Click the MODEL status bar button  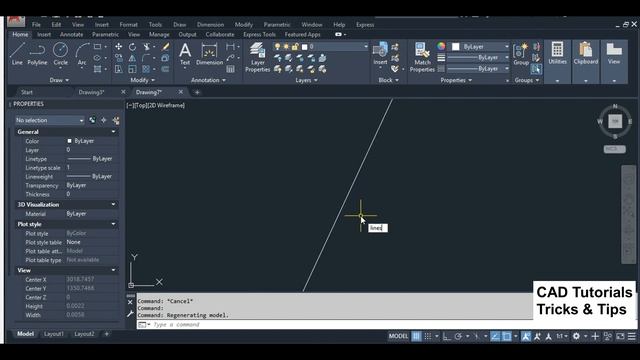click(x=398, y=336)
